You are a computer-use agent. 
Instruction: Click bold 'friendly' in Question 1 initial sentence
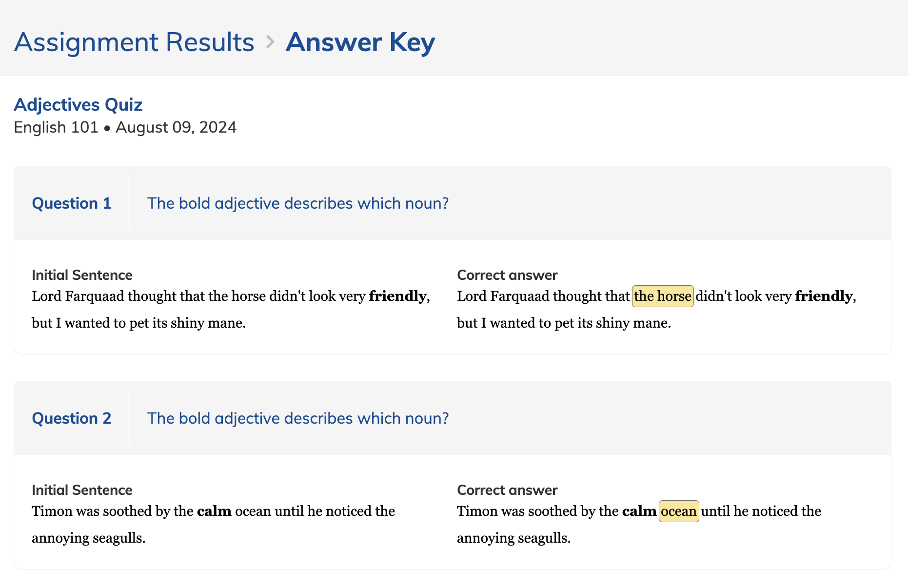click(397, 296)
